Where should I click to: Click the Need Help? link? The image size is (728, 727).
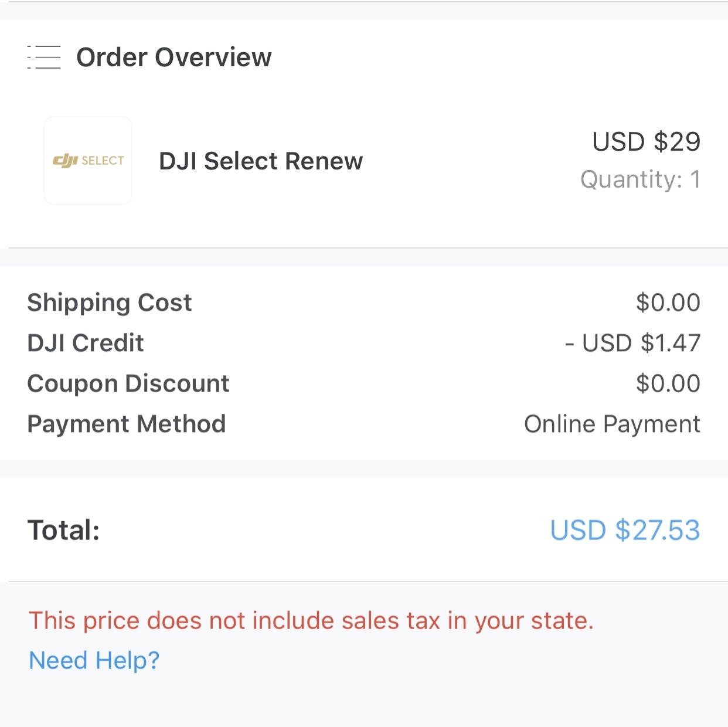click(x=94, y=660)
